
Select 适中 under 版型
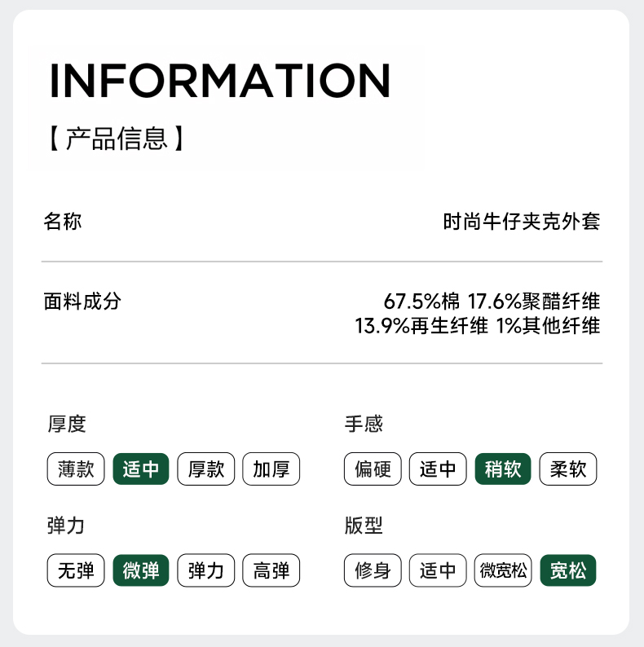[x=438, y=570]
